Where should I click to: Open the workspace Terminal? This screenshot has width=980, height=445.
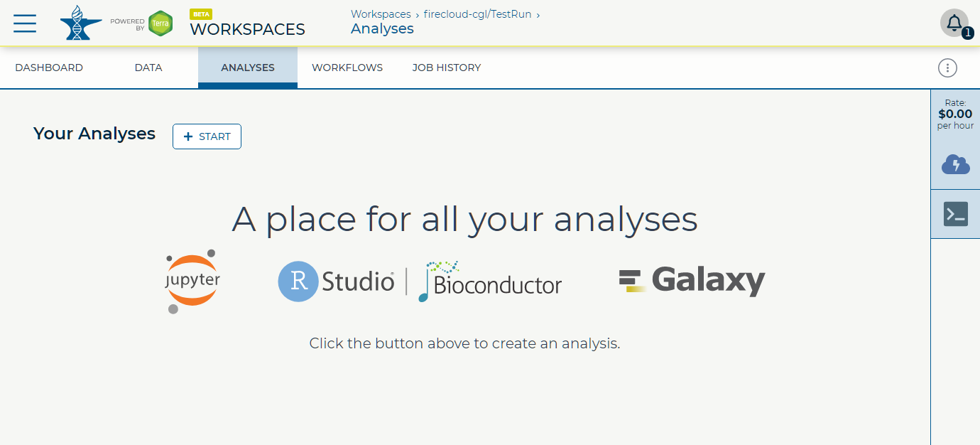[x=955, y=213]
